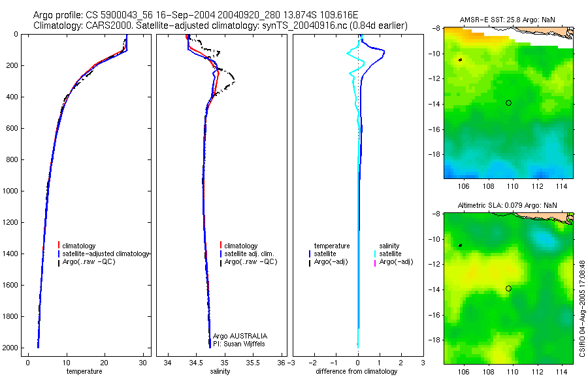Image resolution: width=588 pixels, height=379 pixels.
Task: Click the small black marker on the SST map
Action: tap(460, 59)
